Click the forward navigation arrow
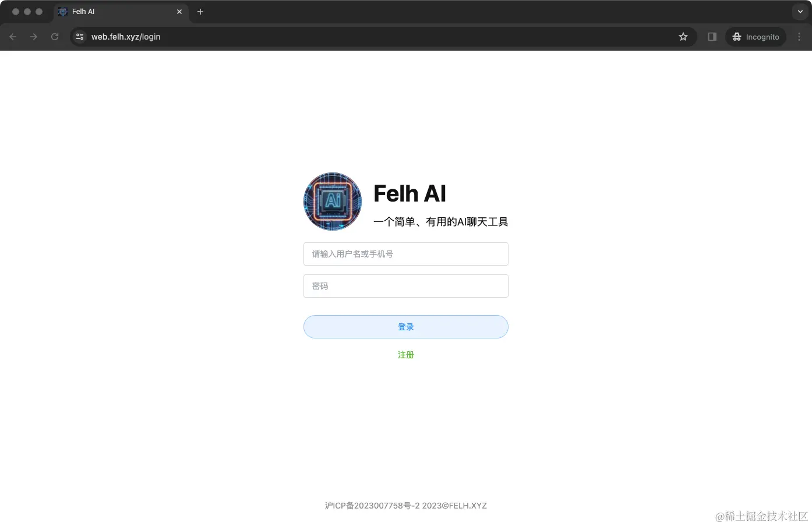Image resolution: width=812 pixels, height=526 pixels. (34, 37)
